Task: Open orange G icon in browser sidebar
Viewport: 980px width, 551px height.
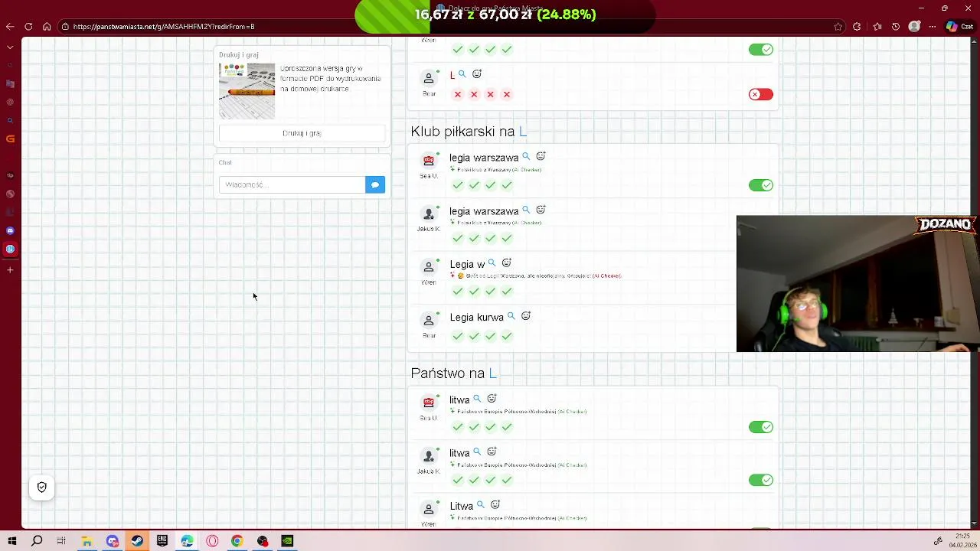Action: [10, 139]
